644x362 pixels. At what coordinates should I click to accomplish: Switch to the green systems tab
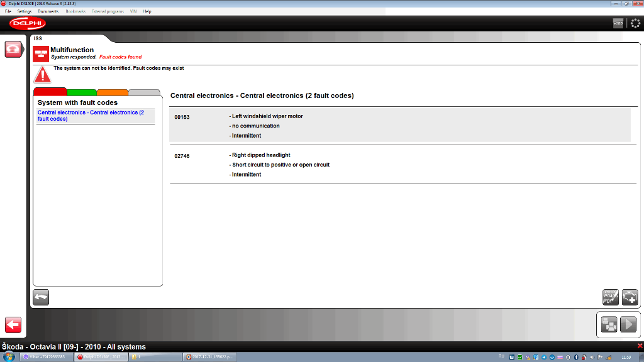82,92
